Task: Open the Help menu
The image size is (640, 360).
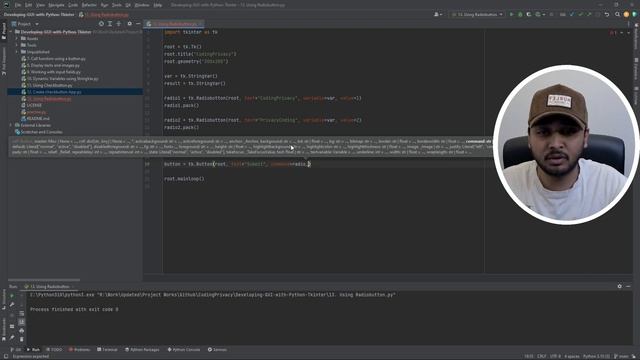Action: (x=158, y=5)
